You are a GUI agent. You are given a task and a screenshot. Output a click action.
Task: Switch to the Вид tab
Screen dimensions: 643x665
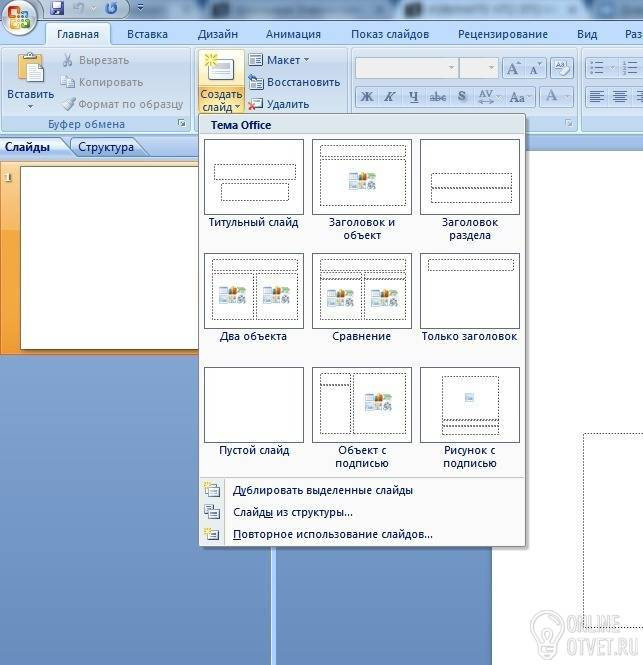[587, 34]
